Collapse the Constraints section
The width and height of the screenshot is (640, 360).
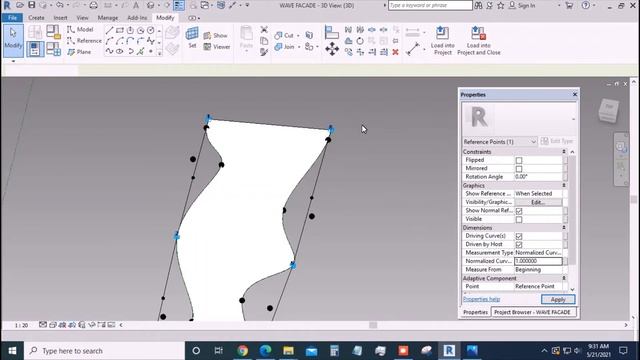[564, 151]
